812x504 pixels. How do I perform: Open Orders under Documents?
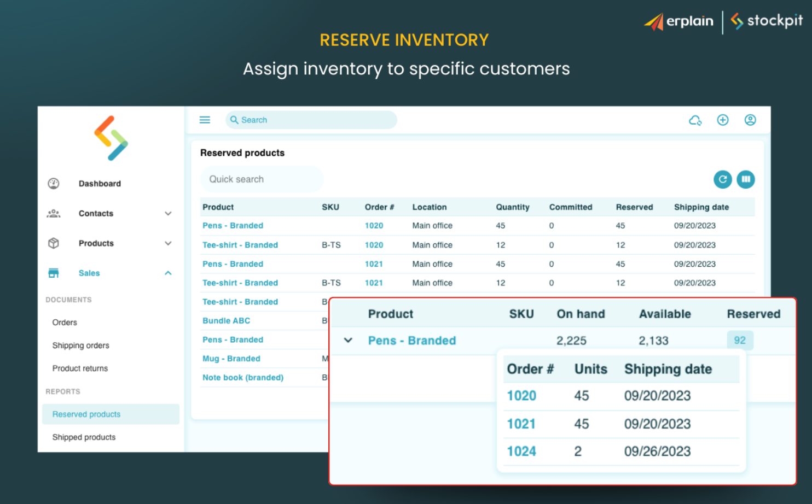[x=65, y=323]
